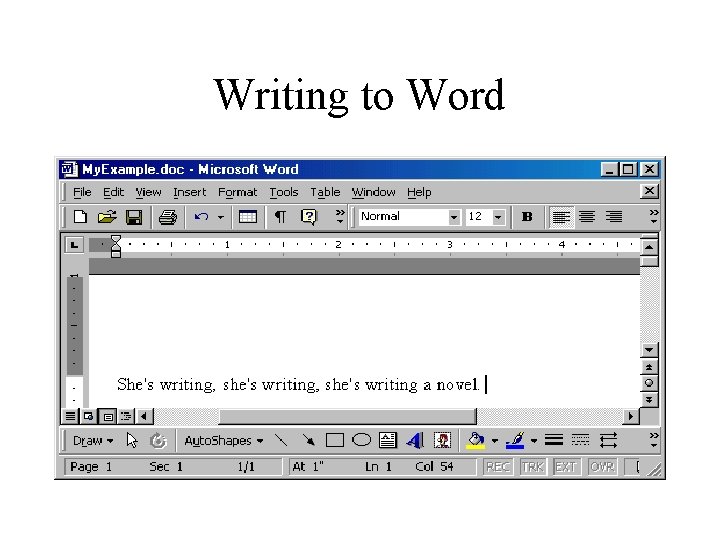The image size is (720, 540).
Task: Open the Style dropdown showing Normal
Action: click(x=454, y=217)
